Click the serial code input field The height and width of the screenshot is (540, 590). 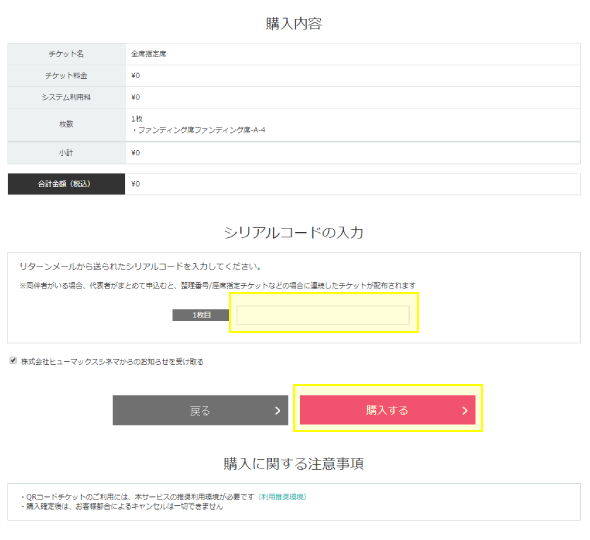click(323, 315)
